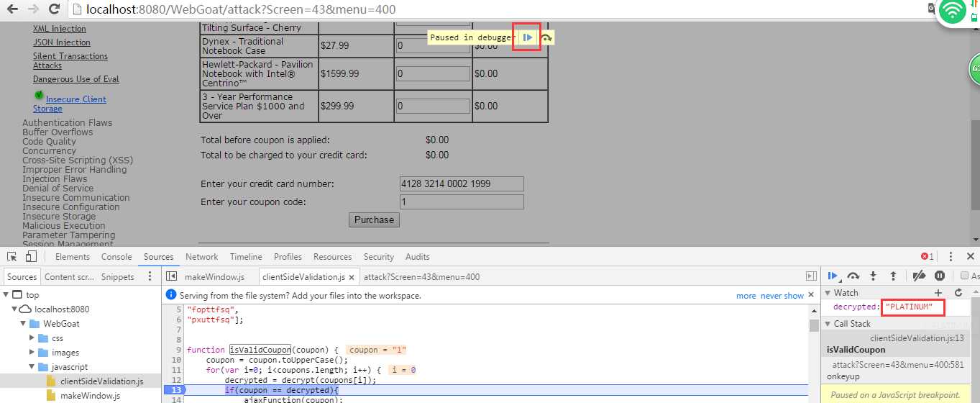Click quantity field for Dynex Notebook Case
Viewport: 980px width, 403px height.
point(432,46)
